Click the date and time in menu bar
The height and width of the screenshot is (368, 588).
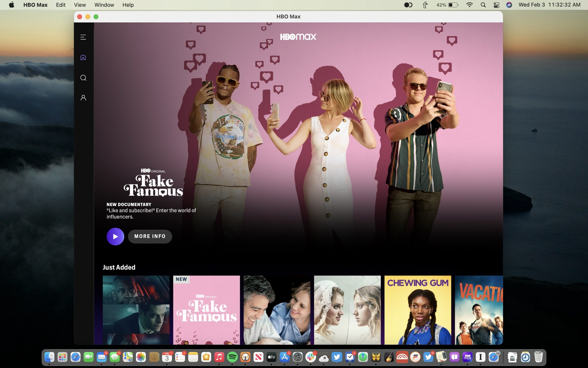[549, 5]
